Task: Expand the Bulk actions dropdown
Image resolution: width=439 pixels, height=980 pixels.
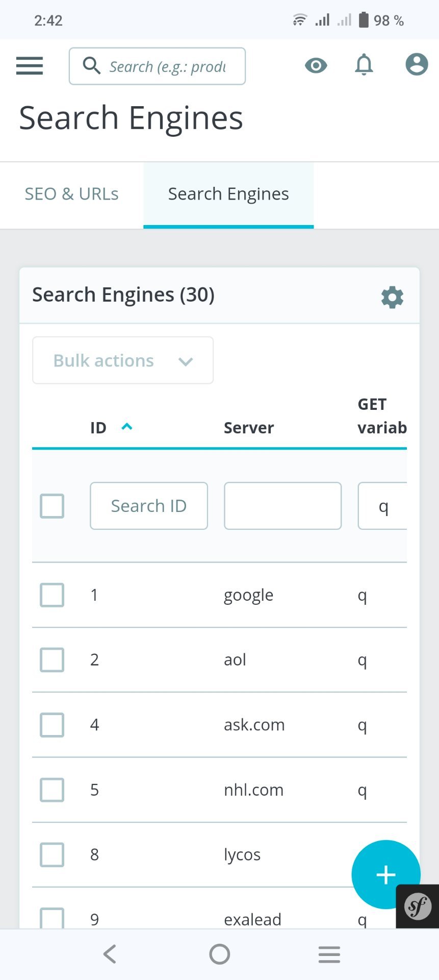Action: click(123, 360)
